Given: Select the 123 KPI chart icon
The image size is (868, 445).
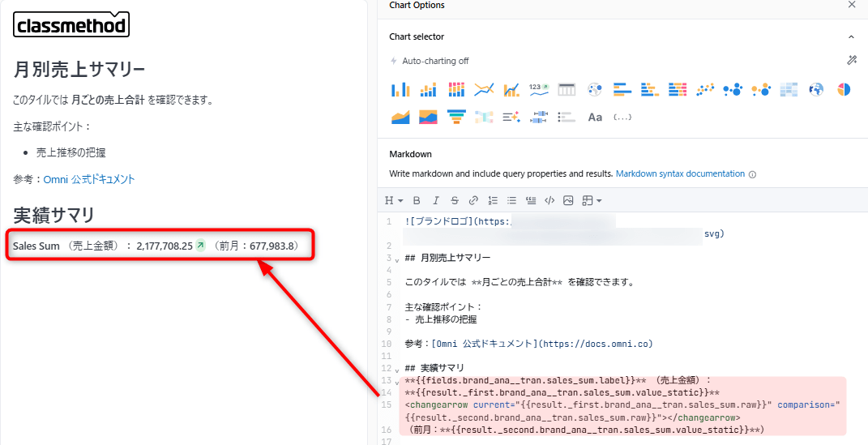Looking at the screenshot, I should (x=539, y=89).
